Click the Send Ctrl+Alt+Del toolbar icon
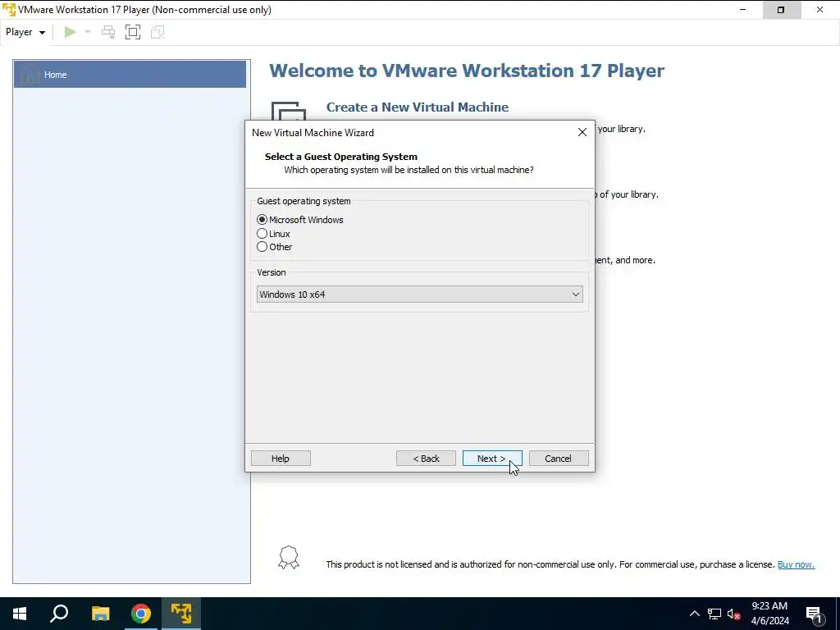This screenshot has width=840, height=630. [108, 32]
